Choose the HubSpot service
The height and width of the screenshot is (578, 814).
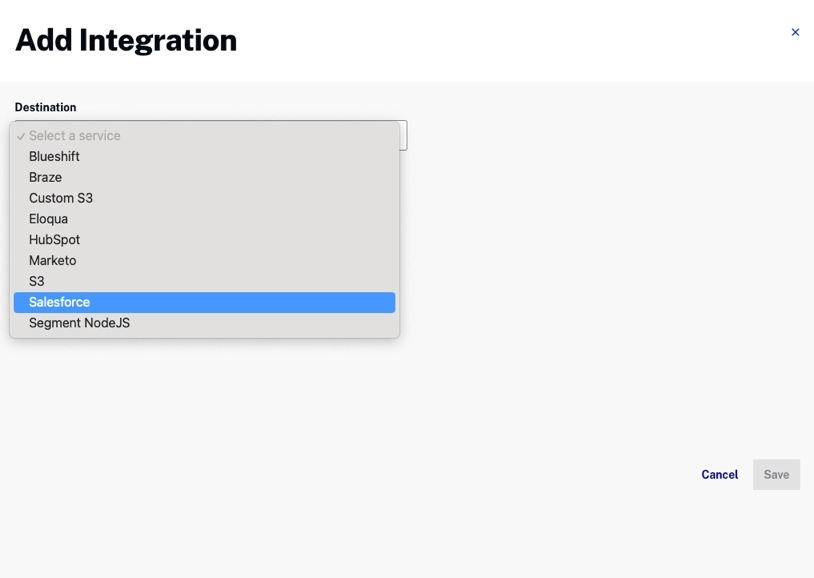click(x=54, y=240)
